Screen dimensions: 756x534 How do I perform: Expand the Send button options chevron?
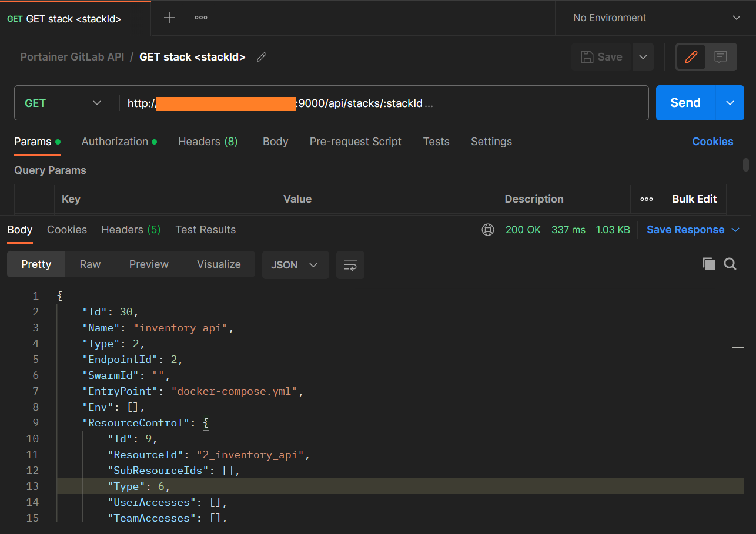tap(729, 102)
